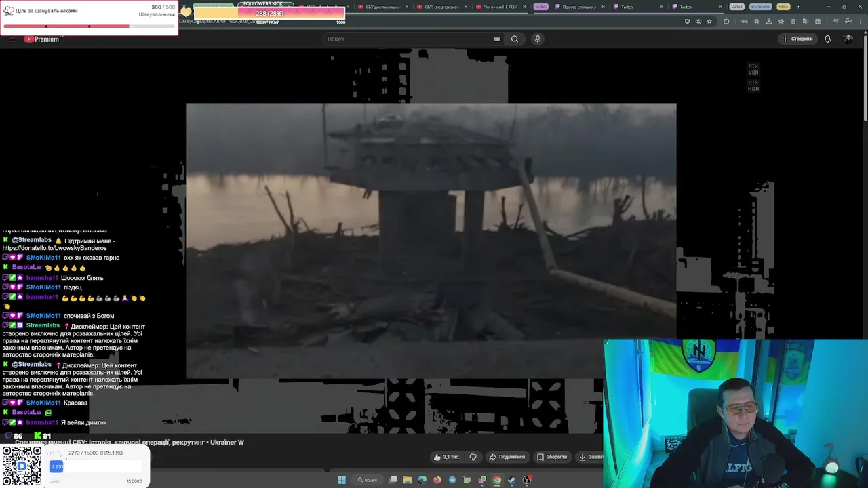The height and width of the screenshot is (488, 868).
Task: Open Telegram from the taskbar
Action: tap(452, 480)
